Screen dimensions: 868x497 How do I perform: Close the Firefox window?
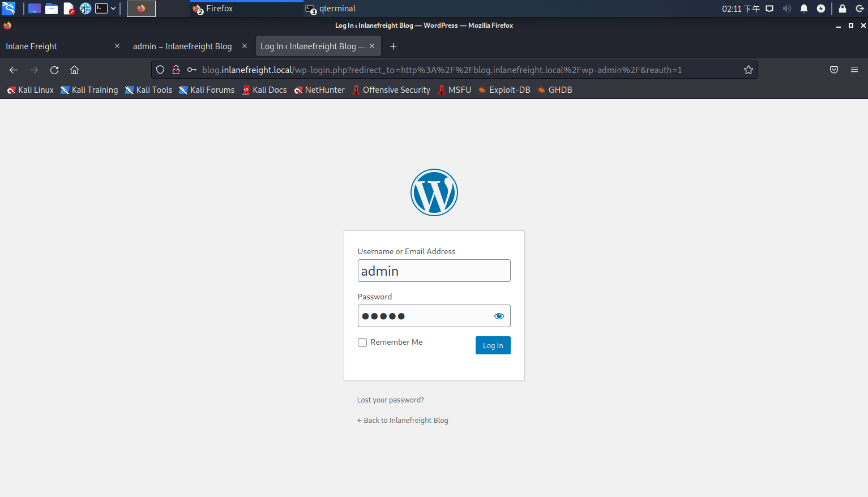click(863, 25)
